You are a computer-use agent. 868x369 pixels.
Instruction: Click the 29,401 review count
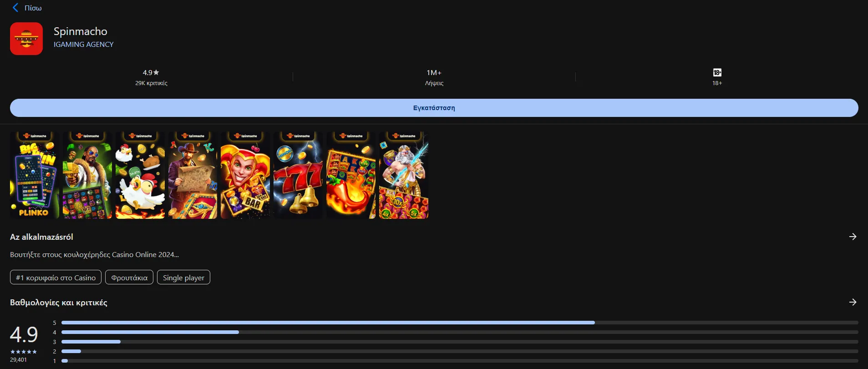18,359
